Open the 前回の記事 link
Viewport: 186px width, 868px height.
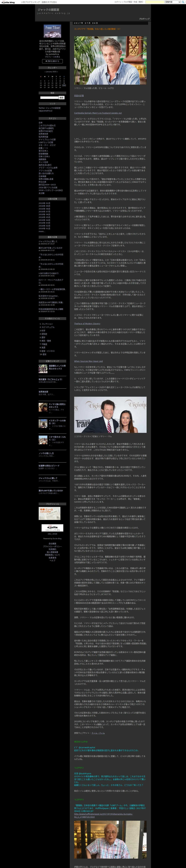[x=79, y=96]
